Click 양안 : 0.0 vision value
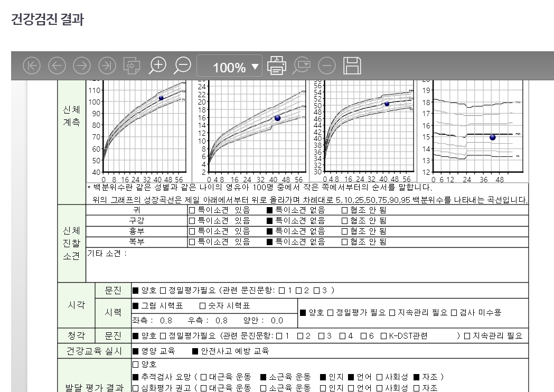The width and height of the screenshot is (554, 392). 263,321
